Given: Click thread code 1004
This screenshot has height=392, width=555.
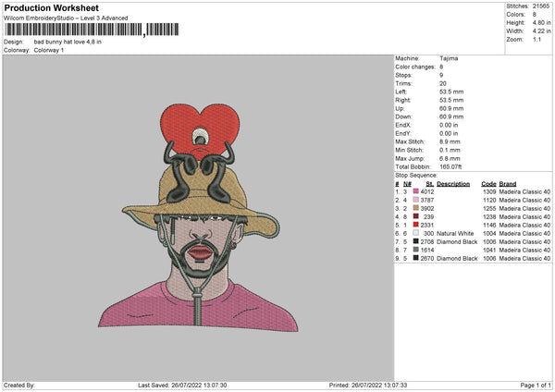Looking at the screenshot, I should [x=489, y=234].
